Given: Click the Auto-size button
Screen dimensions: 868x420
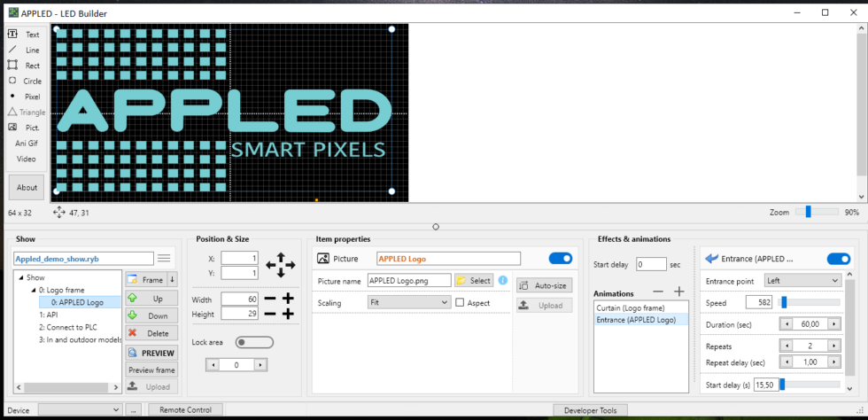Looking at the screenshot, I should click(544, 286).
